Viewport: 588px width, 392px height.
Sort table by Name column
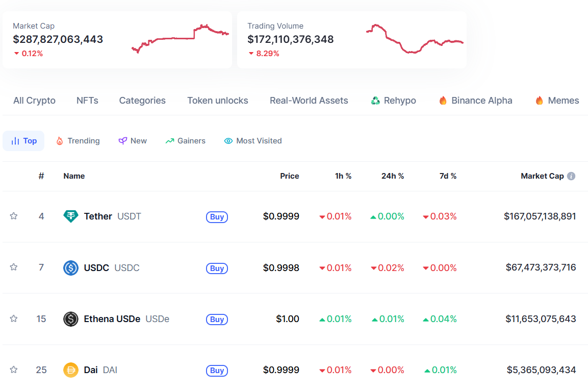(74, 176)
